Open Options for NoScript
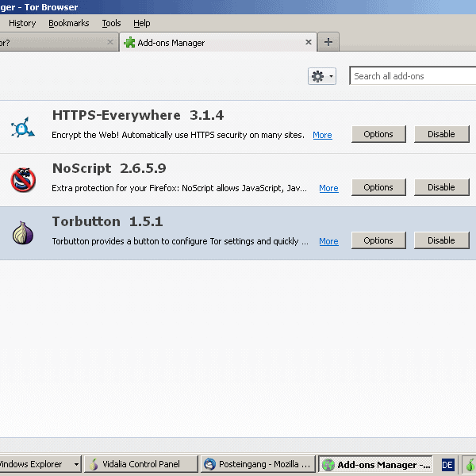Viewport: 476px width, 476px height. tap(378, 187)
